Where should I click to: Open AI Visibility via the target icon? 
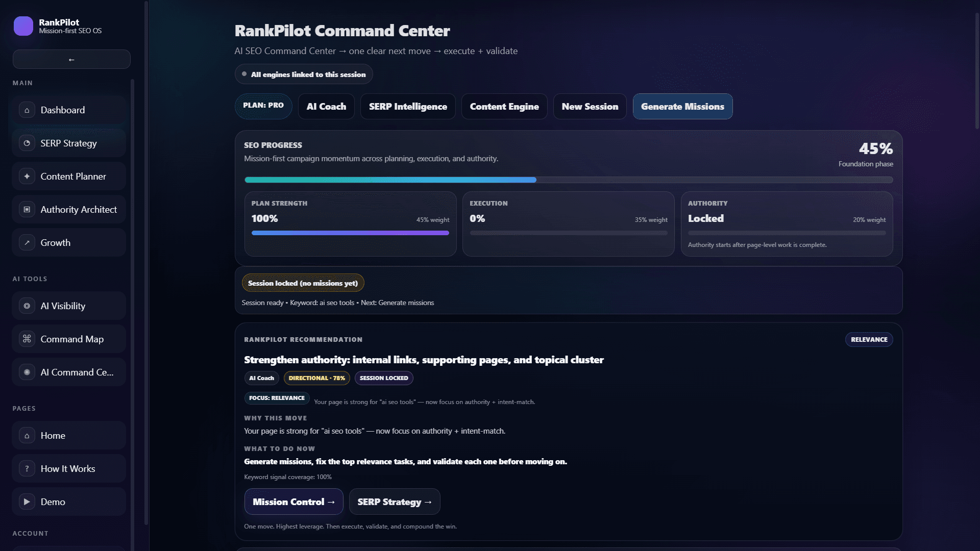[x=27, y=306]
